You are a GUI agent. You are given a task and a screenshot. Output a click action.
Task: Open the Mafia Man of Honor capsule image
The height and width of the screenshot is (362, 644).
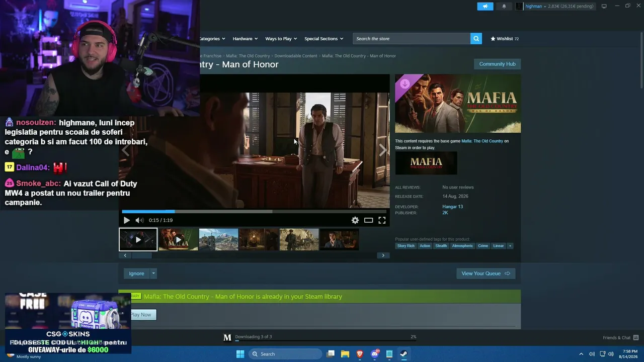[458, 104]
